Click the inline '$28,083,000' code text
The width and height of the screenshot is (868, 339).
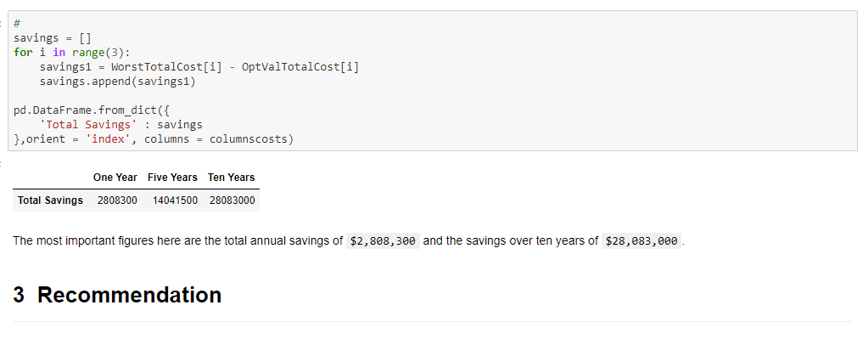[641, 241]
